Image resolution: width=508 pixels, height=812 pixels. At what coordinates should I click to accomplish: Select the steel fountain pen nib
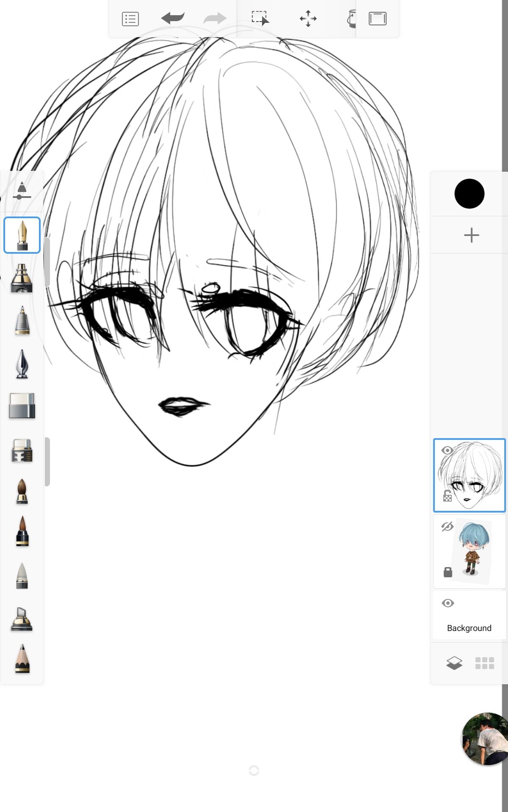coord(22,364)
